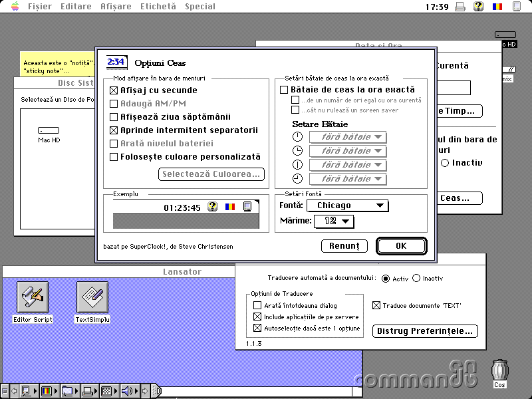Click the sound volume speaker Control Strip module
The height and width of the screenshot is (399, 532).
point(130,391)
